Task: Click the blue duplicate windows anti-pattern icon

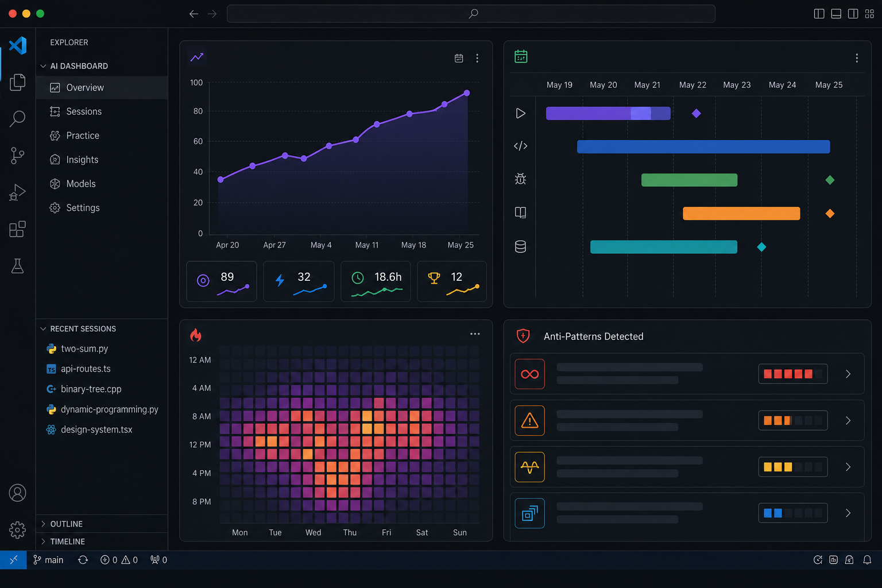Action: pos(529,513)
